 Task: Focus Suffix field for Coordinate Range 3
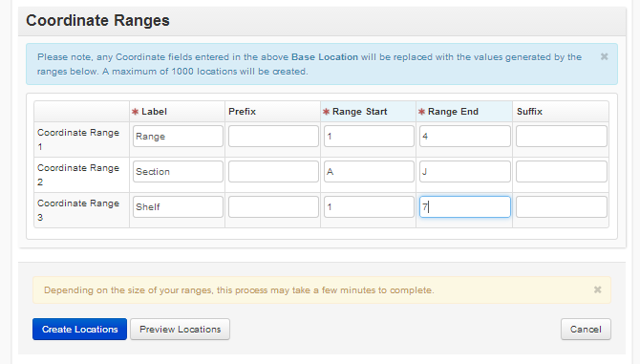562,207
